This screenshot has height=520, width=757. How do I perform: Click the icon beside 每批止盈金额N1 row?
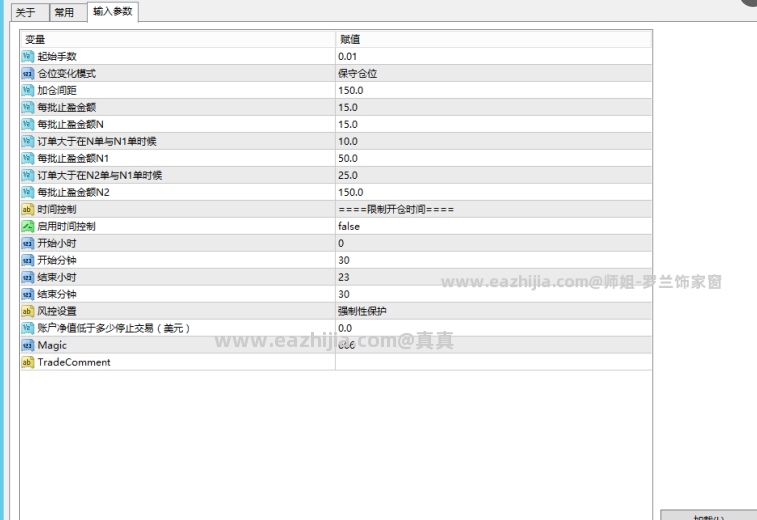click(28, 158)
